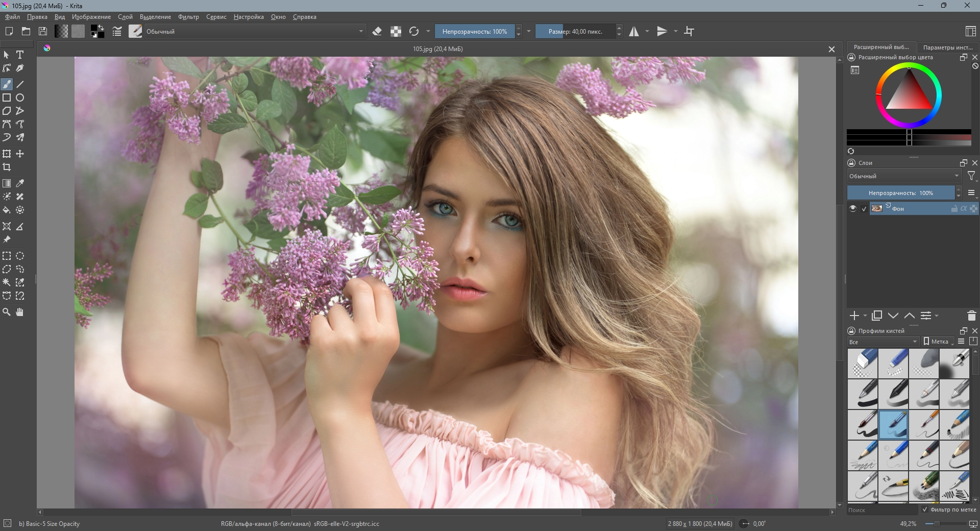Select the Text tool
This screenshot has height=531, width=980.
click(x=20, y=55)
